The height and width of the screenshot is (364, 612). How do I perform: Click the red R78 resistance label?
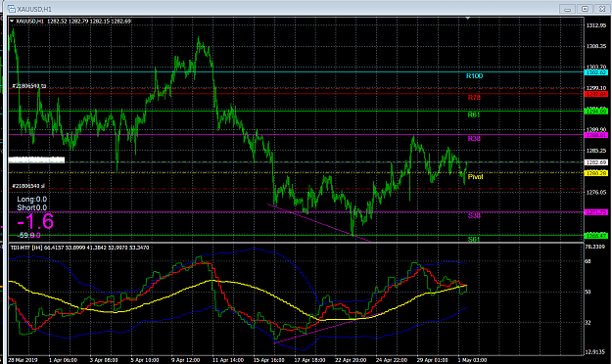click(x=474, y=98)
